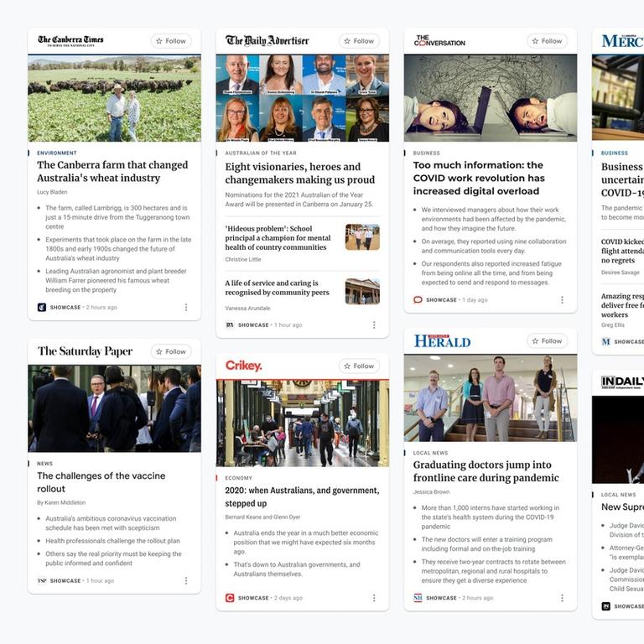
Task: Open challenges of the vaccine rollout headline
Action: click(101, 482)
